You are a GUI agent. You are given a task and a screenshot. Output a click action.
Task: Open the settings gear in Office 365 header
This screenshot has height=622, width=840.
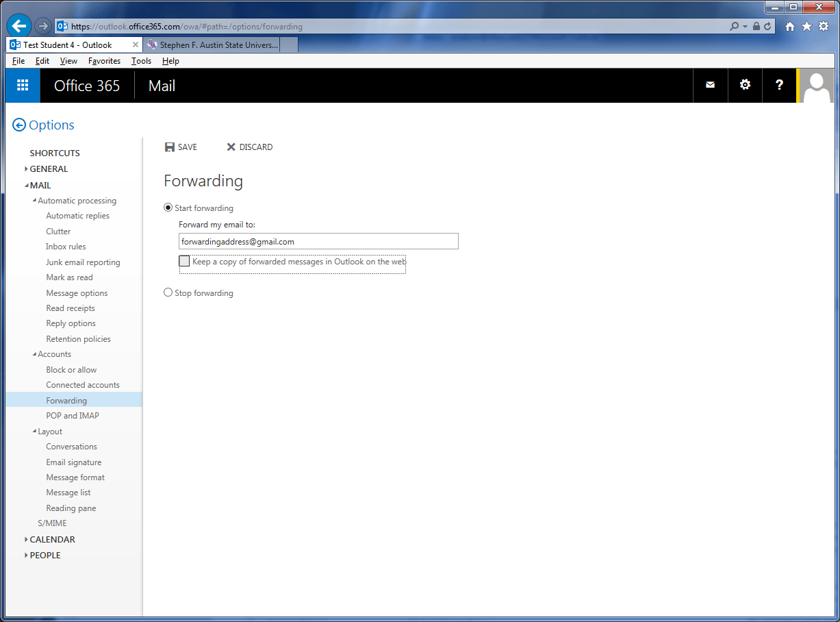(x=745, y=85)
